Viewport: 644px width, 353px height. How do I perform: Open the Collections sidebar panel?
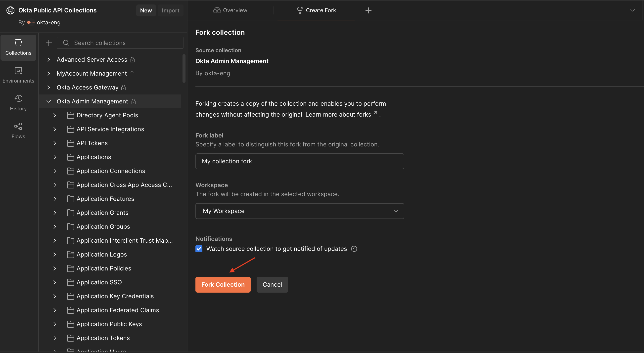[18, 47]
